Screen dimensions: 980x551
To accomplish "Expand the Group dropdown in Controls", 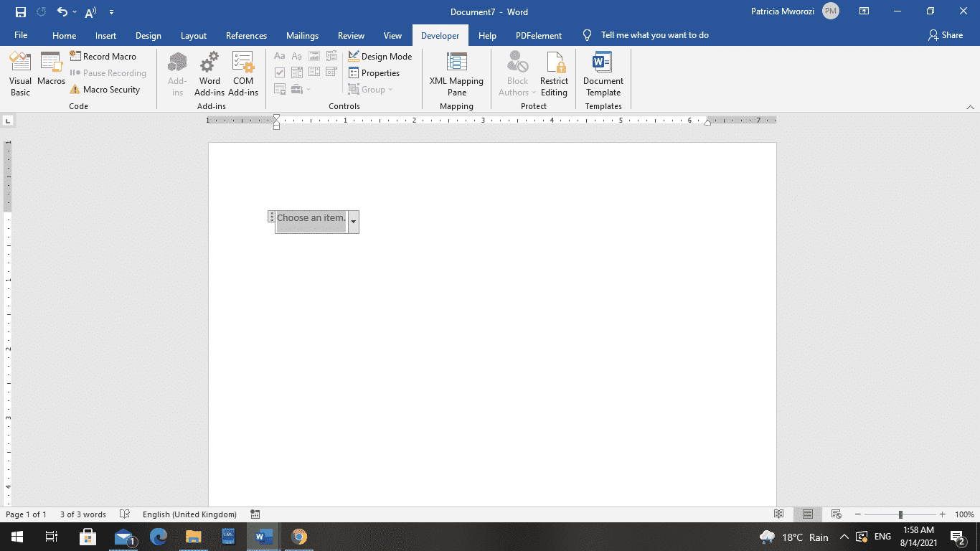I will click(x=374, y=89).
